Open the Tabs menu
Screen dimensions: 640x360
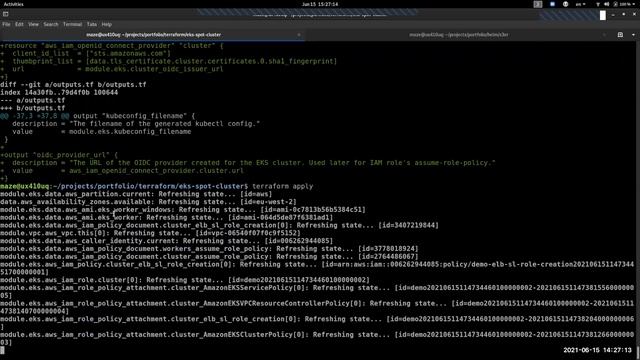pyautogui.click(x=92, y=24)
